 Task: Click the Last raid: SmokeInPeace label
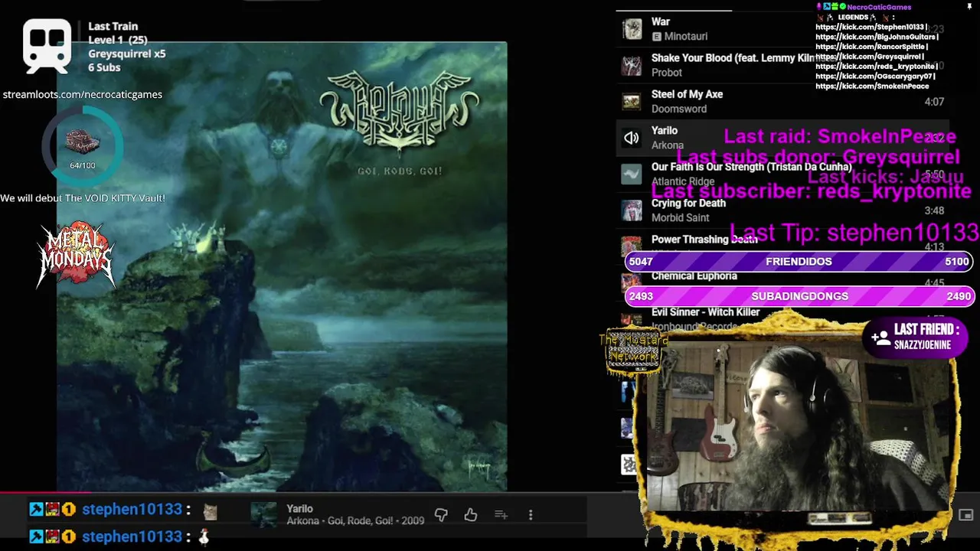tap(840, 136)
